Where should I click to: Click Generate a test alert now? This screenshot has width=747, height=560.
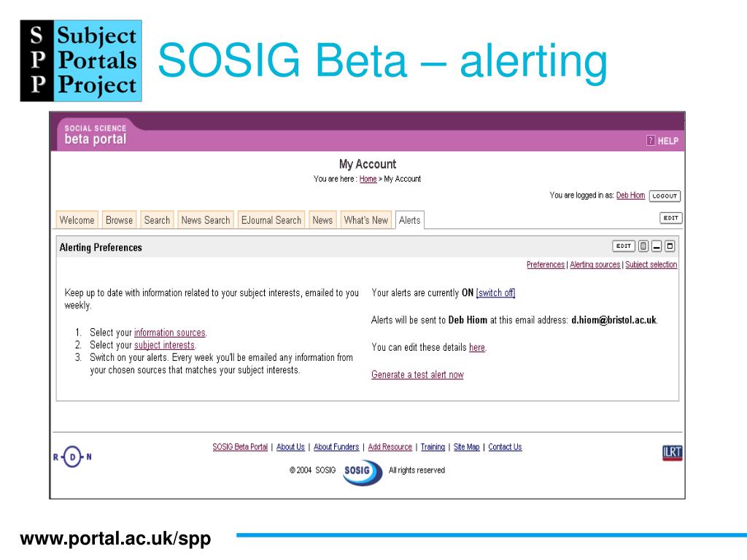pyautogui.click(x=417, y=375)
